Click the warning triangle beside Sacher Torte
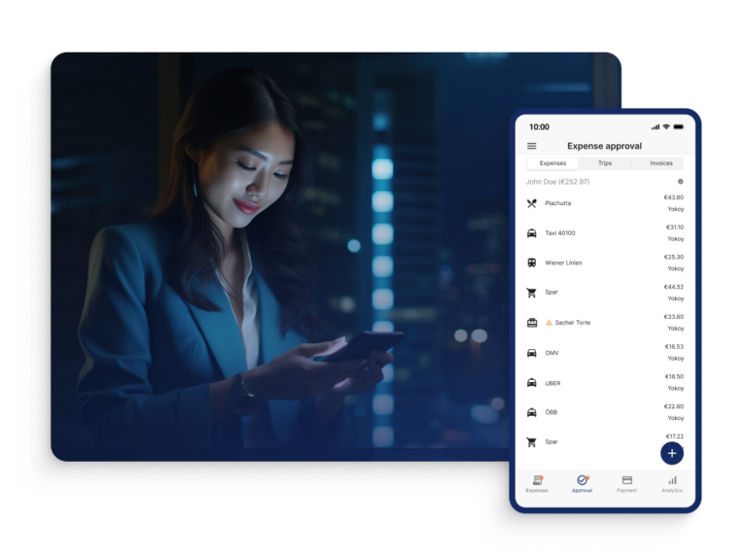Image resolution: width=747 pixels, height=560 pixels. pos(549,323)
